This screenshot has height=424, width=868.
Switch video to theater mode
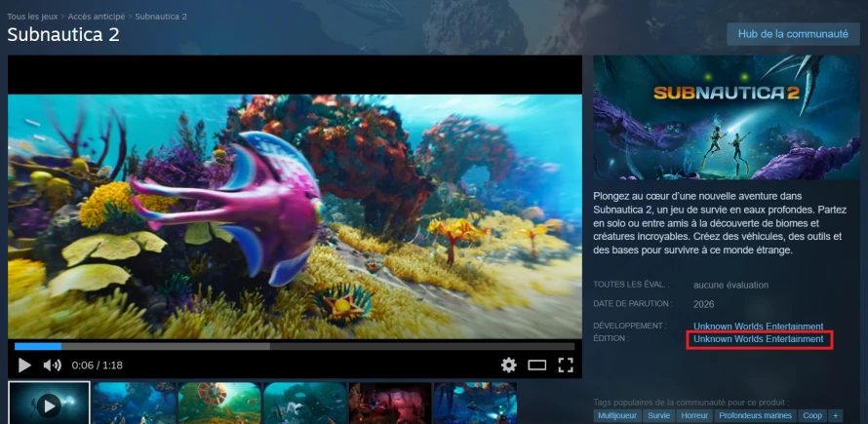click(x=537, y=365)
